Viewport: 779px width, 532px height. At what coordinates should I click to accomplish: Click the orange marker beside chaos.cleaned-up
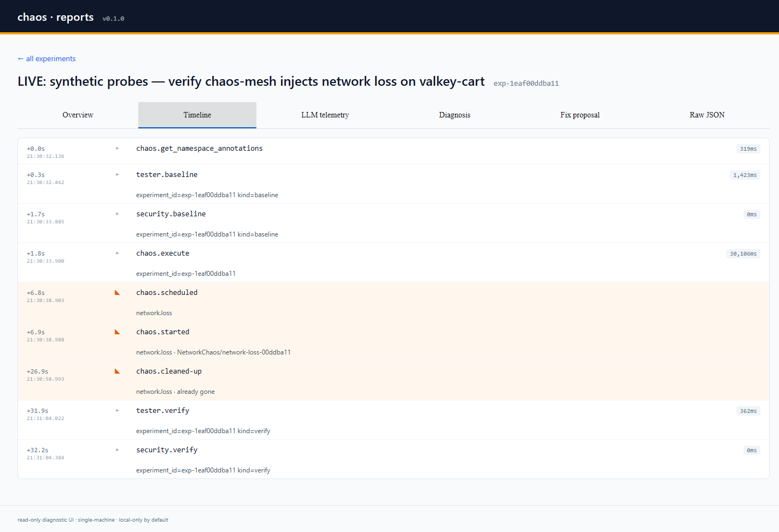[x=117, y=371]
